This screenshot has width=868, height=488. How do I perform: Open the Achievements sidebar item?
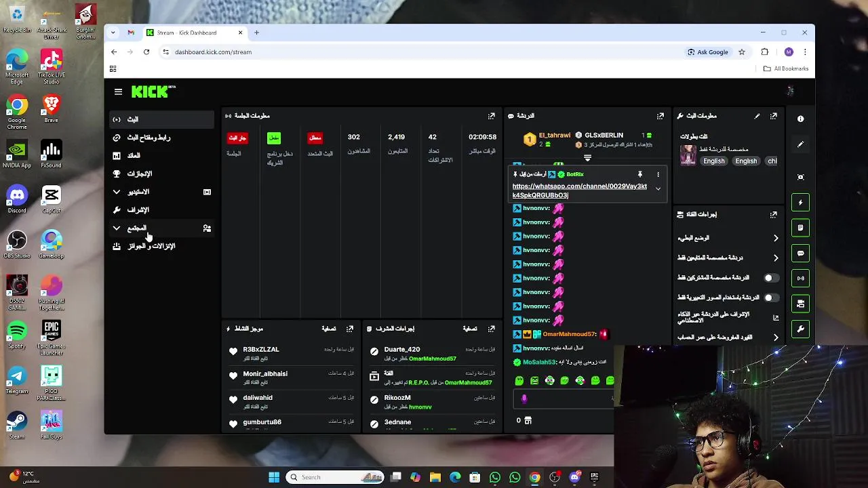[x=161, y=174]
